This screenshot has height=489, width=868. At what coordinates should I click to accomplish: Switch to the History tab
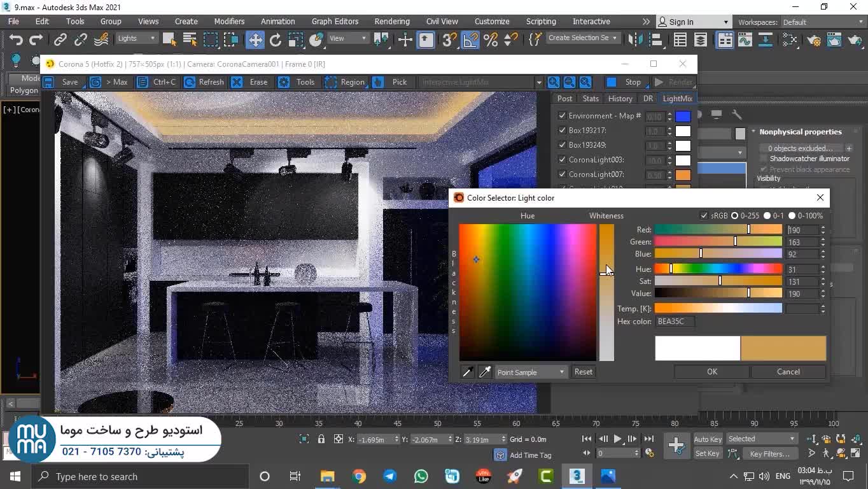click(620, 99)
